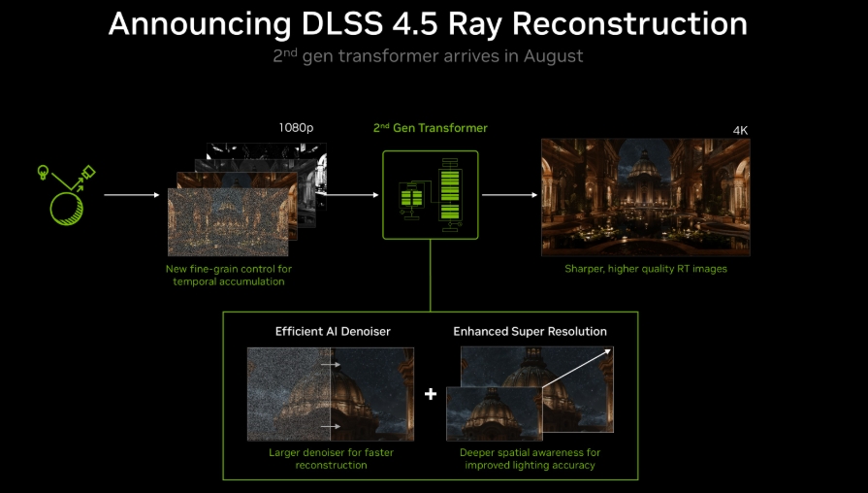Click the Enhanced Super Resolution comparison image
This screenshot has width=868, height=493.
530,394
